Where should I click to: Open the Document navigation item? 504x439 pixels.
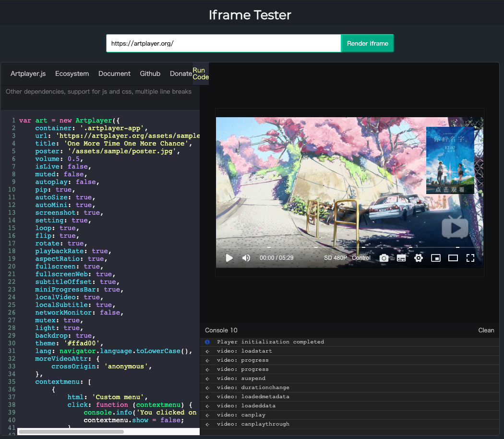[114, 73]
